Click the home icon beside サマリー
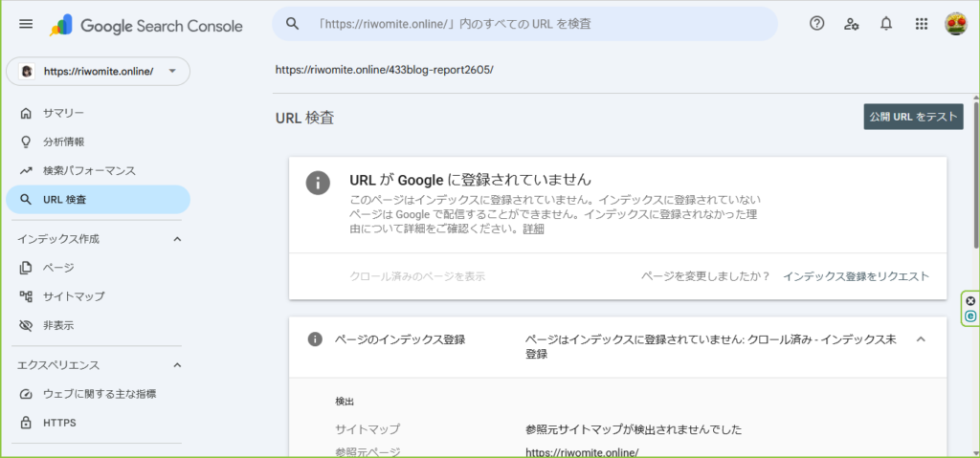Screen dimensions: 980x458 pyautogui.click(x=26, y=113)
